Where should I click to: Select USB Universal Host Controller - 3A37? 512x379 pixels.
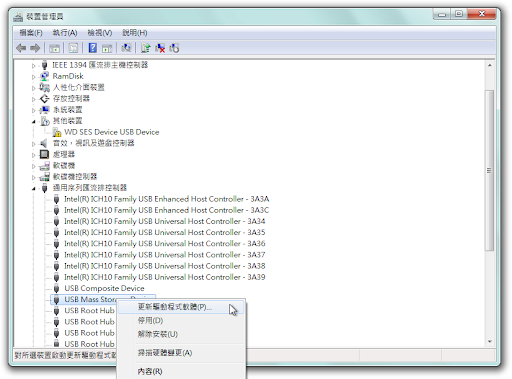coord(165,255)
